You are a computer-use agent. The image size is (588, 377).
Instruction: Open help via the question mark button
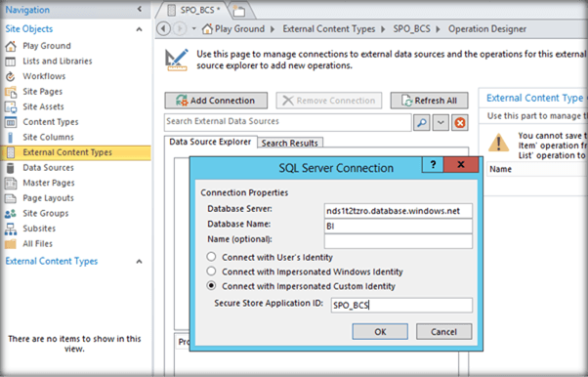[433, 164]
